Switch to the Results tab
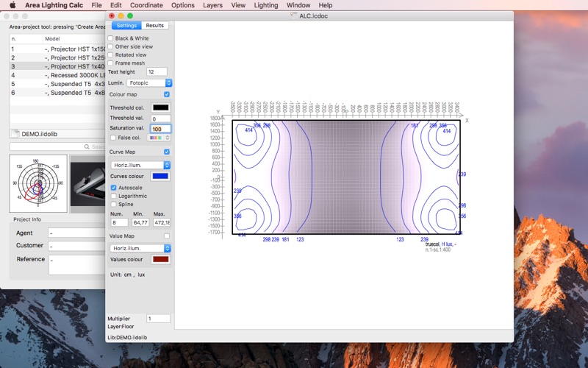Viewport: 588px width, 368px height. [155, 26]
